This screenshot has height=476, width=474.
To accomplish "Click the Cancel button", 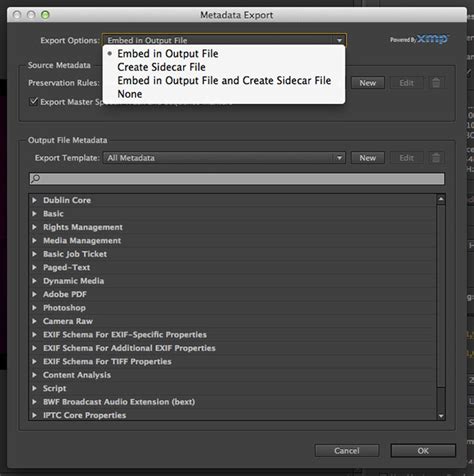I will (x=347, y=451).
